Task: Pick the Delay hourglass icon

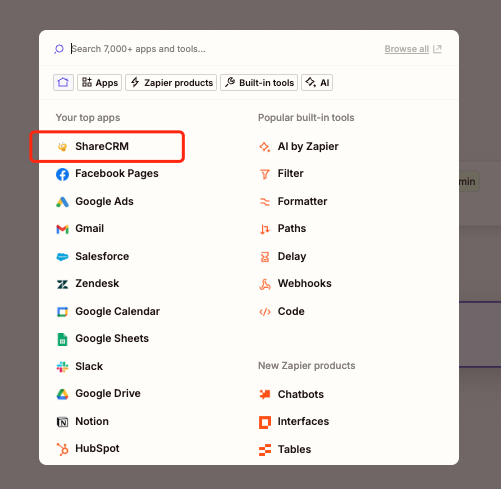Action: [x=265, y=257]
